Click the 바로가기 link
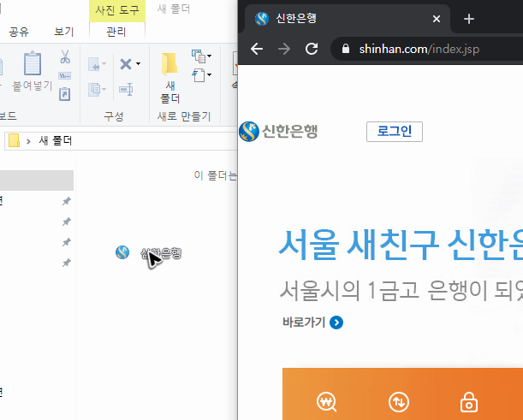Screen dimensions: 523x420 (304, 322)
